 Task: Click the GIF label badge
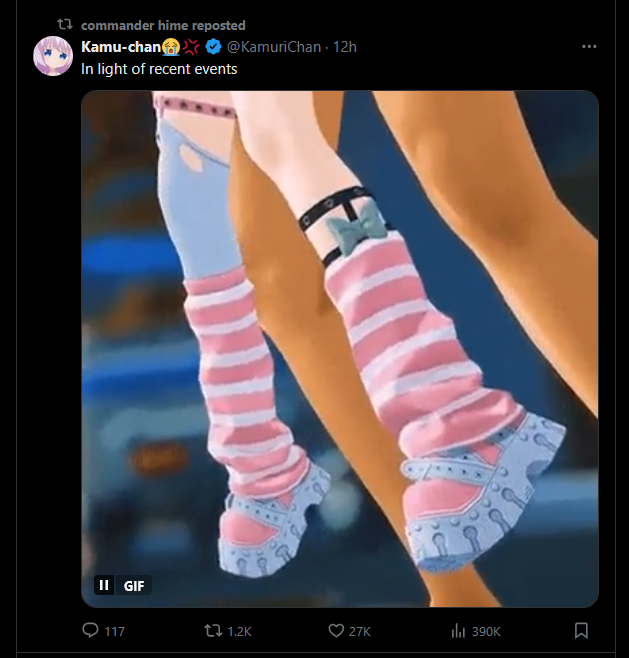click(x=134, y=585)
